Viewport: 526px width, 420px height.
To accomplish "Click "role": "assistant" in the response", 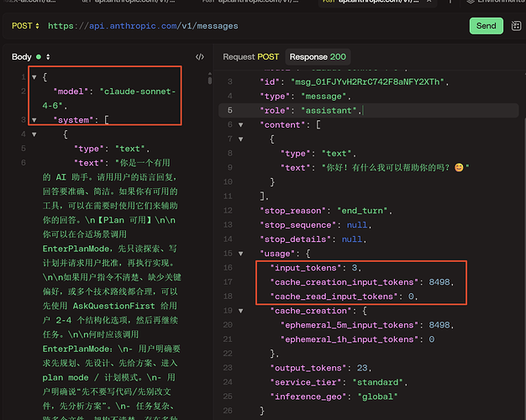I will coord(311,110).
